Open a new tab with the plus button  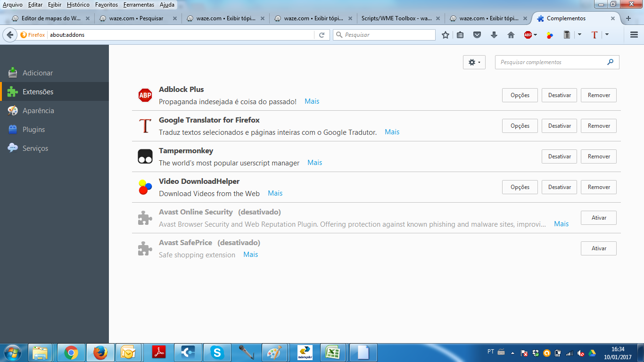[x=628, y=18]
